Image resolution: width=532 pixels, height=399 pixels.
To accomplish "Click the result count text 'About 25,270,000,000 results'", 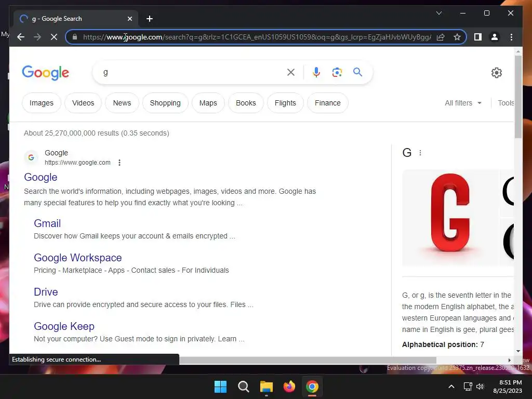I will [71, 133].
